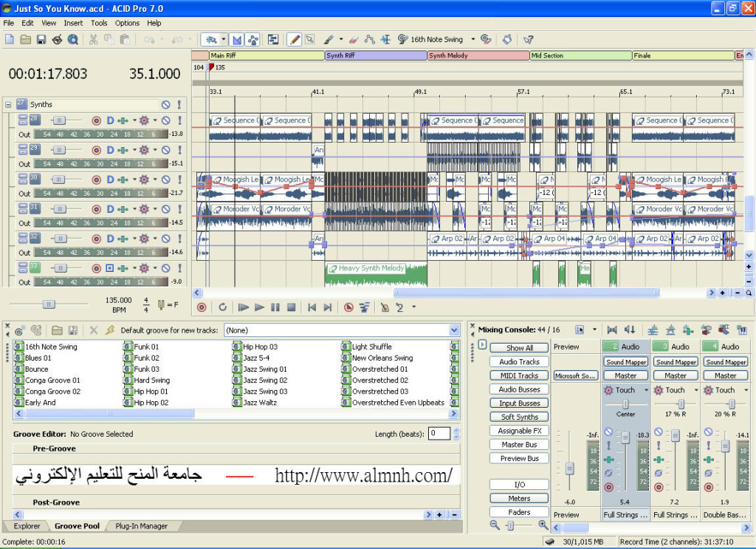756x549 pixels.
Task: Collapse the Synths folder track
Action: 8,105
